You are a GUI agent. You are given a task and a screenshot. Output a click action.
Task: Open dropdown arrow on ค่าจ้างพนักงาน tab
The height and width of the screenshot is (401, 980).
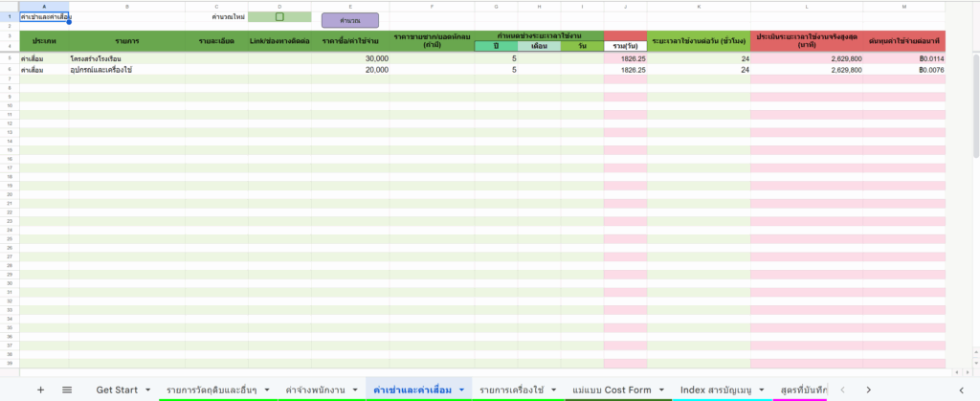[x=353, y=390]
